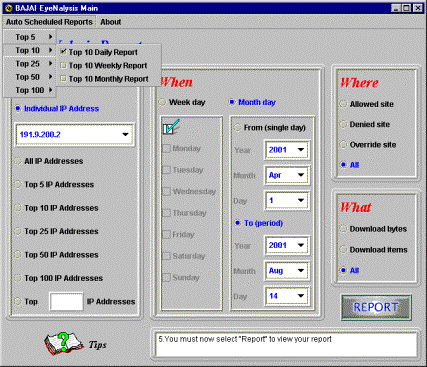Select All under What section
This screenshot has width=427, height=367.
point(343,271)
